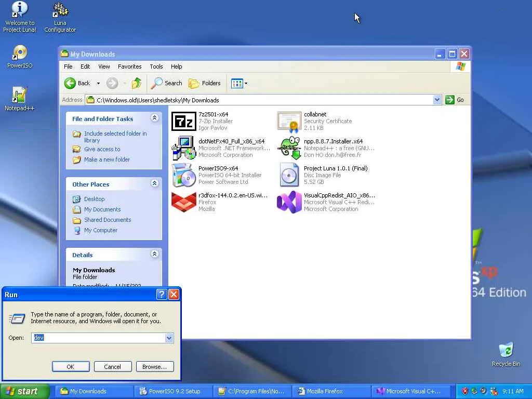532x399 pixels.
Task: Open My Computer from Other Places
Action: pyautogui.click(x=101, y=230)
